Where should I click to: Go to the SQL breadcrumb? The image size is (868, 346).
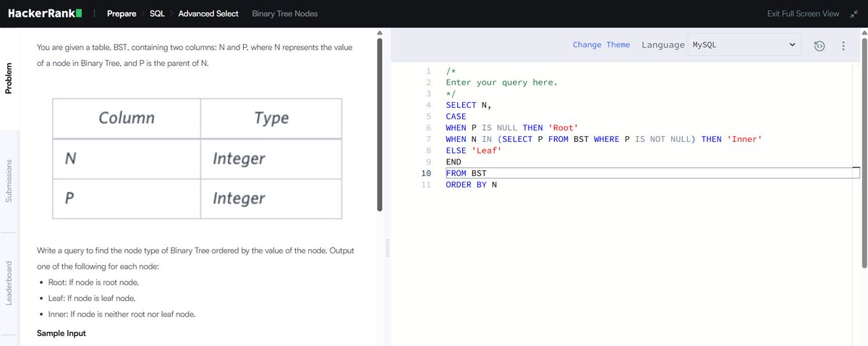coord(158,14)
